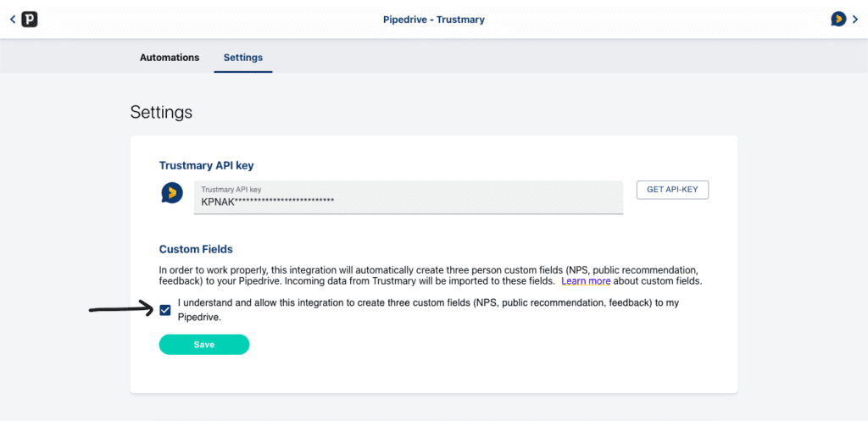Save the integration settings

point(204,344)
